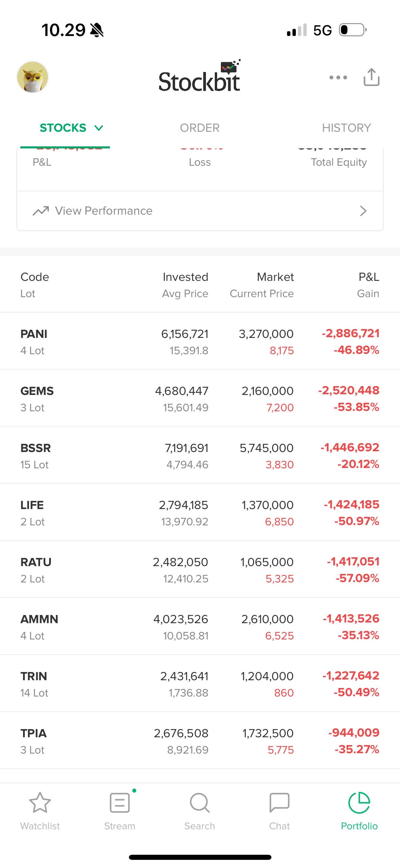Open the GEMS stock position
This screenshot has width=400, height=868.
click(x=199, y=399)
